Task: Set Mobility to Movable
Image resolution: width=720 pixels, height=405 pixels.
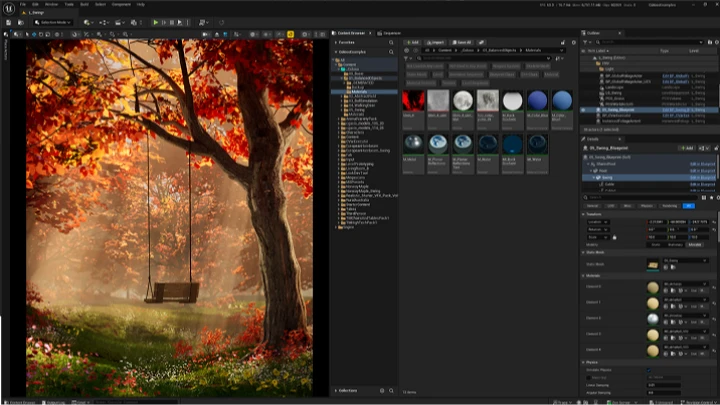Action: click(x=695, y=244)
